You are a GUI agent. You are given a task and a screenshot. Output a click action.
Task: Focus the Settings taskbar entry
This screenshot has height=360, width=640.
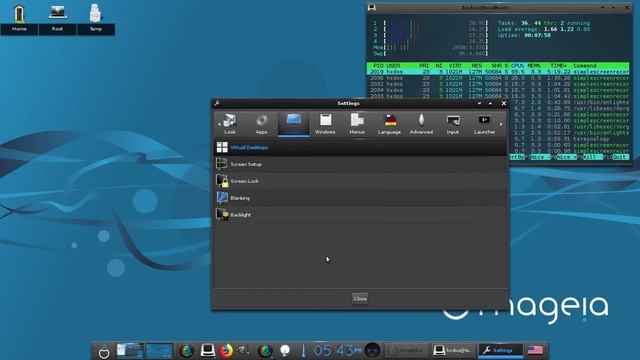500,350
